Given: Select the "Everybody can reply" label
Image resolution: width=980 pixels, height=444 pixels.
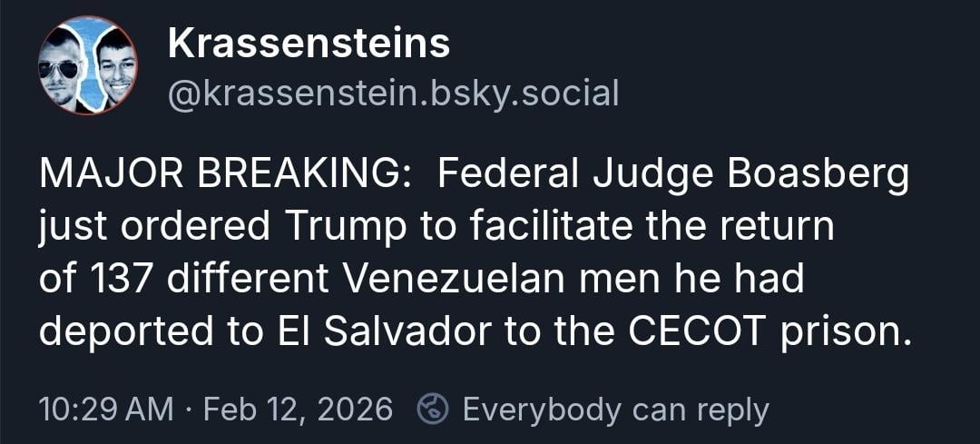Looking at the screenshot, I should coord(615,409).
